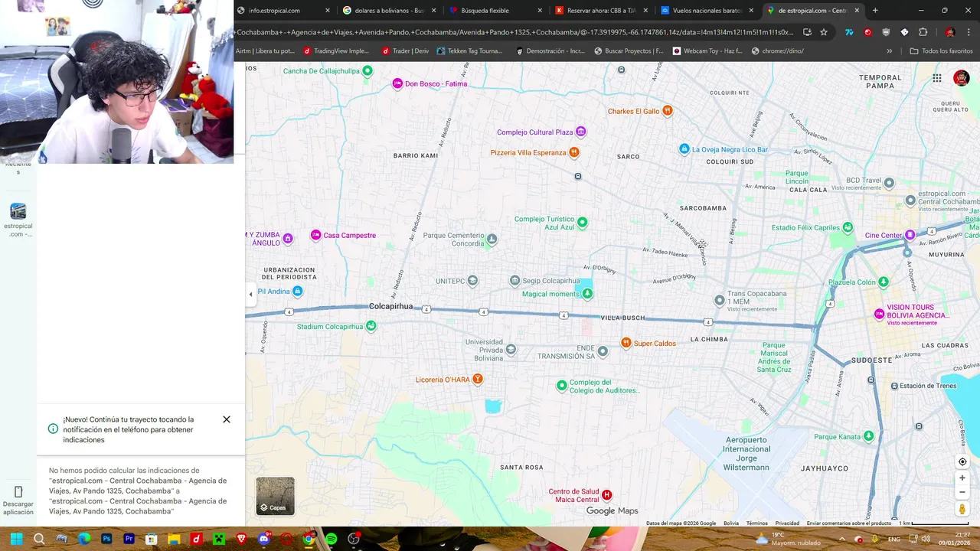
Task: Click the Google account avatar on map
Action: pyautogui.click(x=961, y=78)
